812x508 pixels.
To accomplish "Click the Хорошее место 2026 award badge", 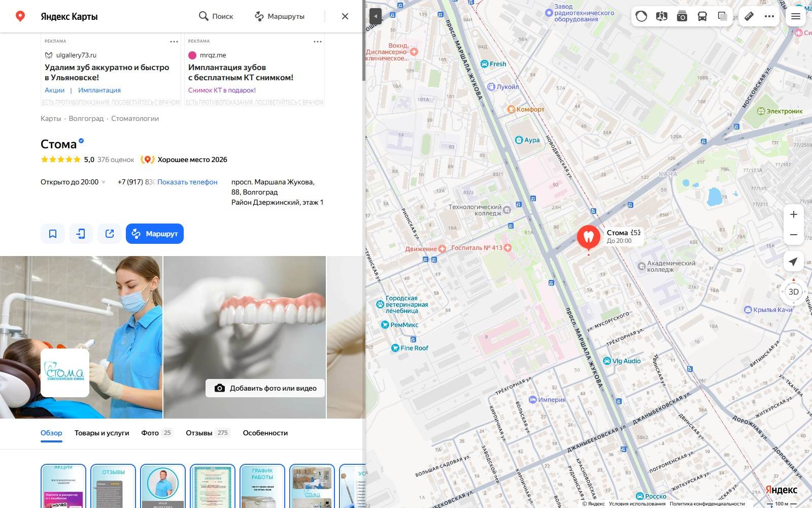I will [184, 160].
